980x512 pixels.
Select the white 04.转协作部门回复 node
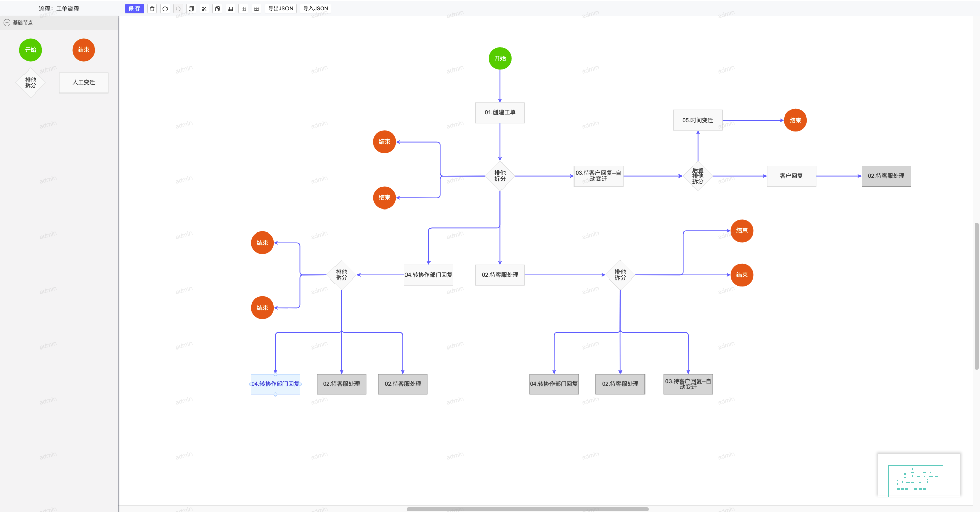[x=428, y=275]
